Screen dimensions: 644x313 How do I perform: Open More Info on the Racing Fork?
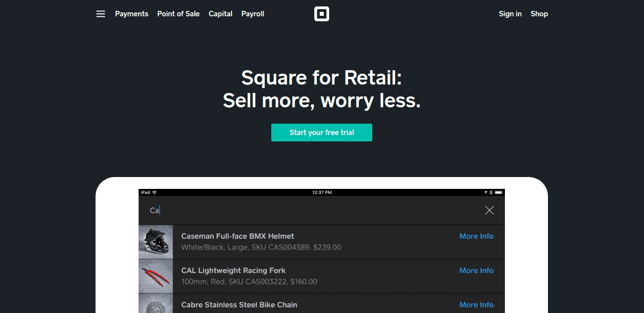(x=476, y=270)
